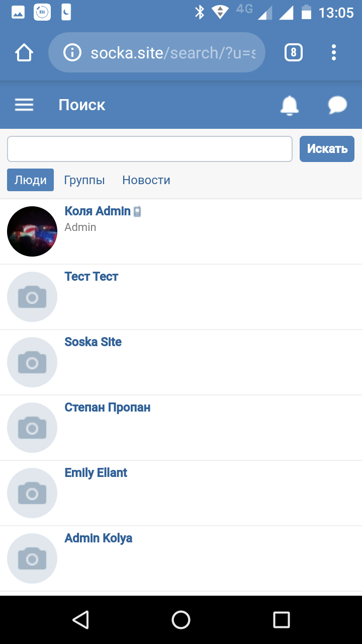
Task: Open Android recent apps square
Action: pyautogui.click(x=281, y=620)
